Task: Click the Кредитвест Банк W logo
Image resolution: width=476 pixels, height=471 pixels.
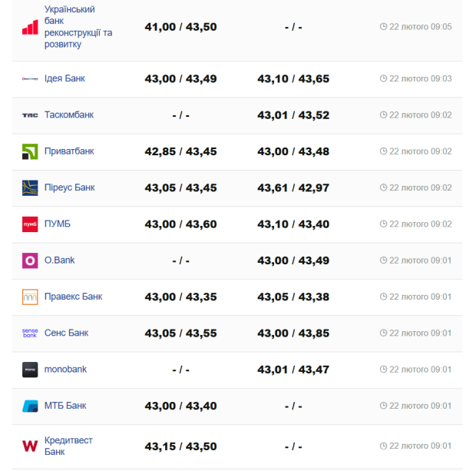Action: [x=30, y=446]
